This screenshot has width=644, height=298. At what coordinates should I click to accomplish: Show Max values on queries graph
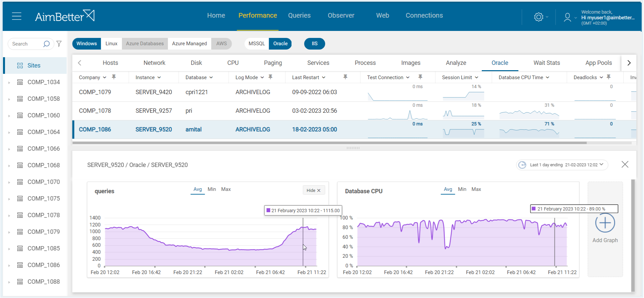[226, 189]
